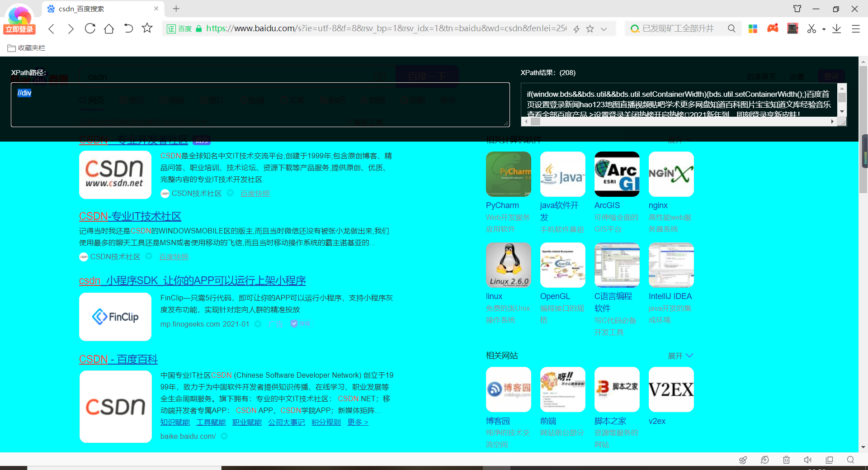The width and height of the screenshot is (868, 470).
Task: Toggle page sound mute in status bar
Action: click(x=808, y=460)
